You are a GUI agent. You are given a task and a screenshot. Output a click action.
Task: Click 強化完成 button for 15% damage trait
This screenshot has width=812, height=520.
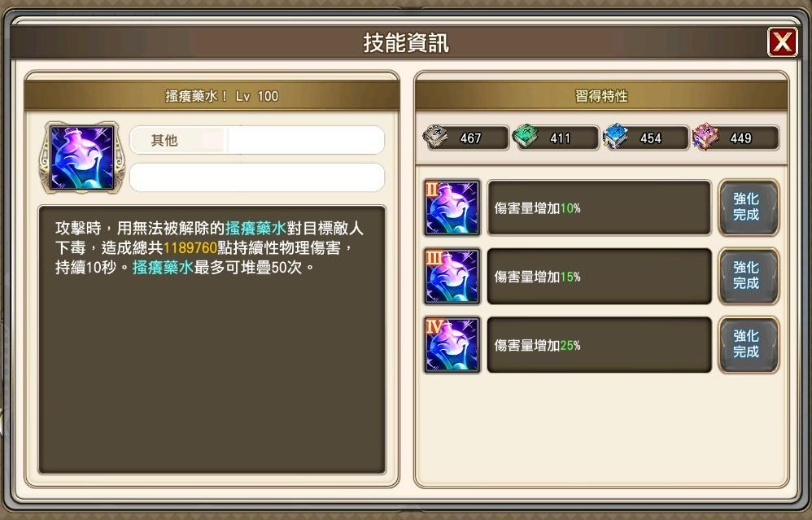pos(749,276)
